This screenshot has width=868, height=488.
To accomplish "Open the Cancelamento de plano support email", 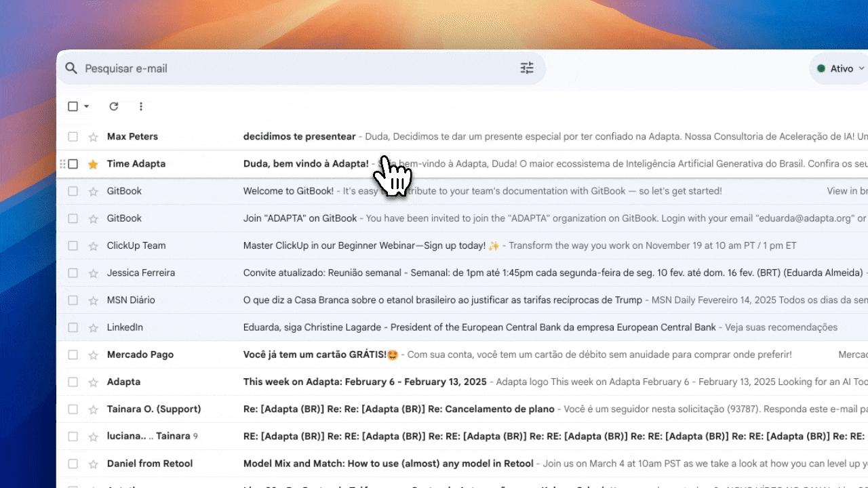I will 399,409.
